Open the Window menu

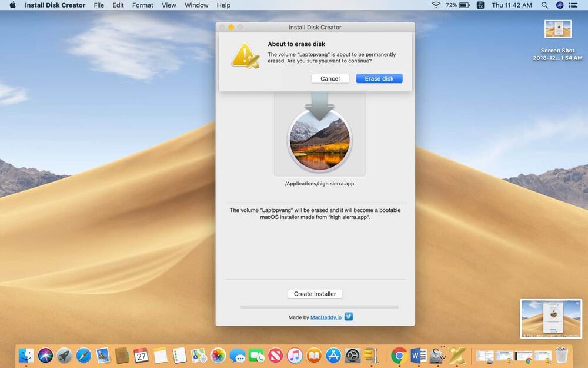pyautogui.click(x=196, y=5)
